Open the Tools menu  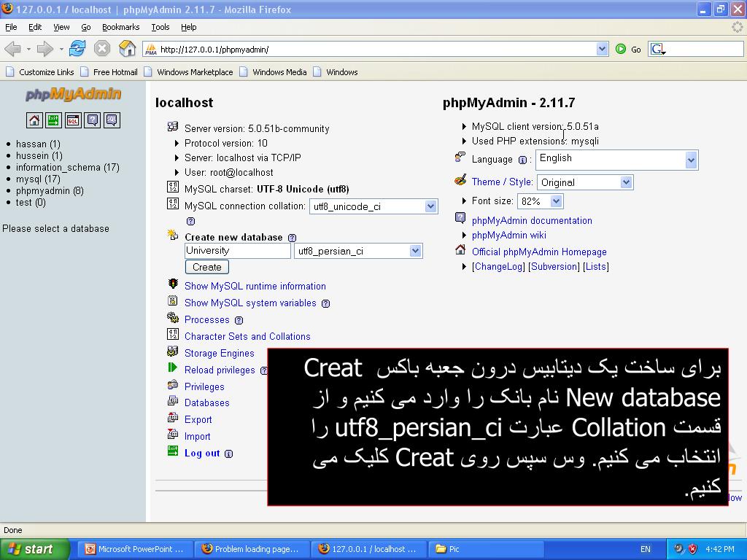click(160, 27)
